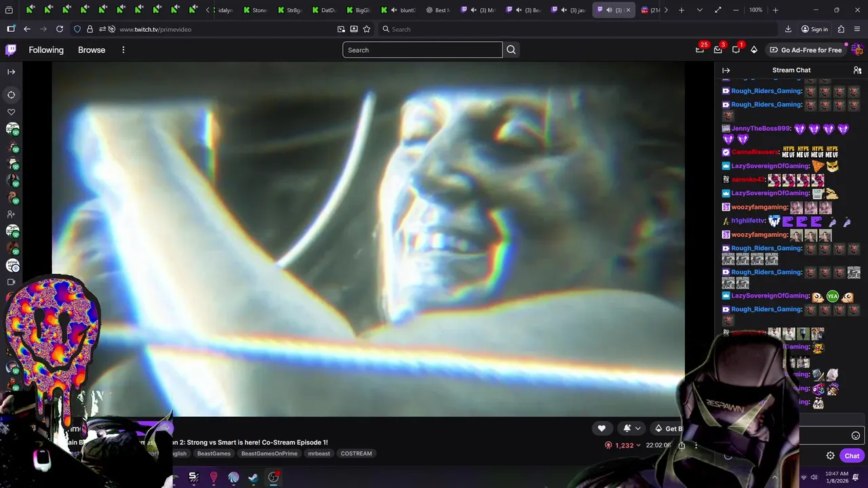
Task: Follow the channel with the heart button
Action: [x=601, y=428]
